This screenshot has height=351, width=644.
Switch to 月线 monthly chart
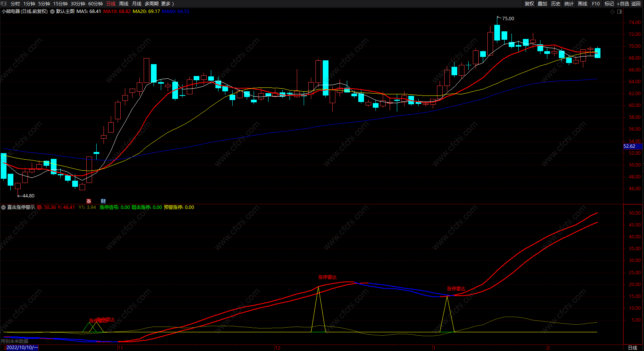point(137,4)
